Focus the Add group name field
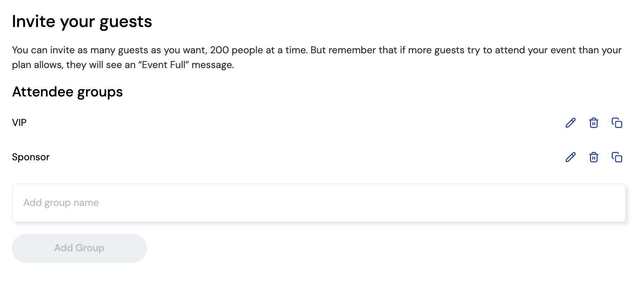The height and width of the screenshot is (282, 644). click(318, 203)
